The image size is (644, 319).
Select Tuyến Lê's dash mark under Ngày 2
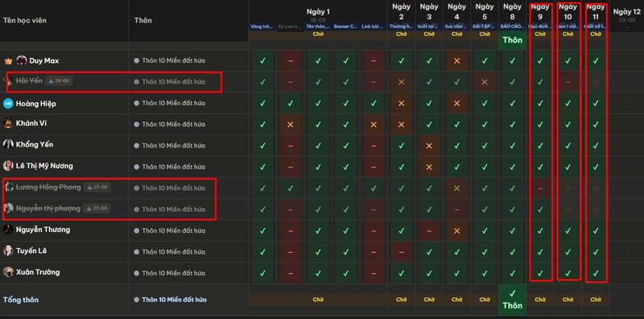click(401, 252)
